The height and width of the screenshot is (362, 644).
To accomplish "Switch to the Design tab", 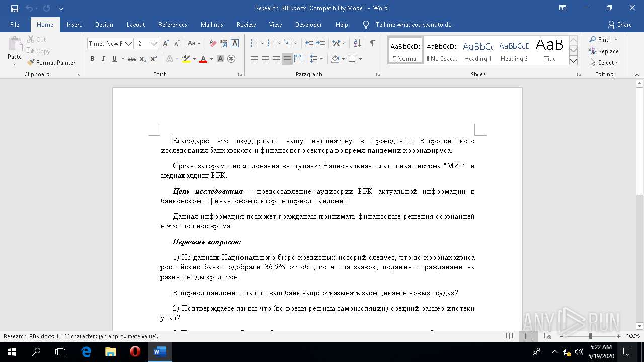I will click(104, 25).
